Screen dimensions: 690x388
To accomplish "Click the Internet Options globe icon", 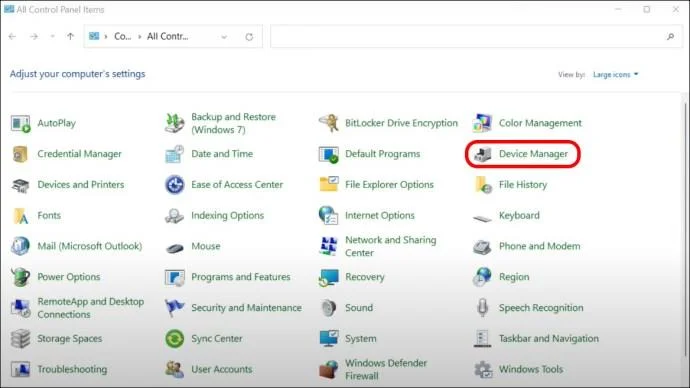I will (x=328, y=216).
